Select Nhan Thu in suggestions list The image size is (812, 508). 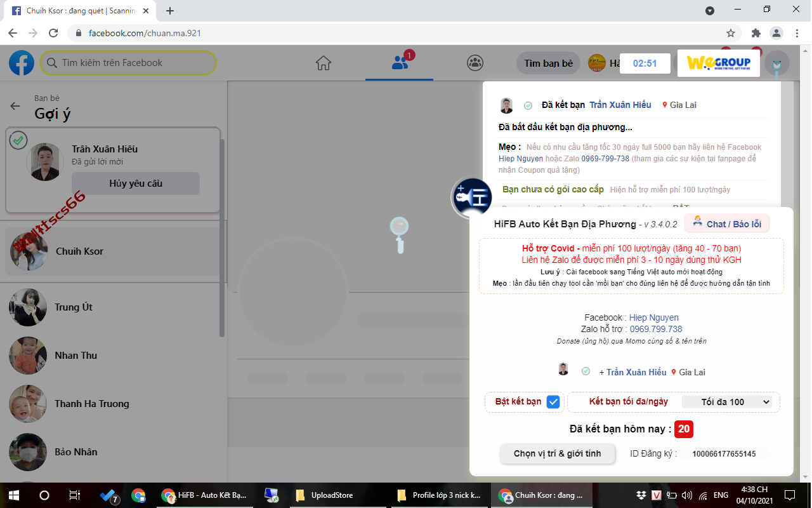click(112, 356)
